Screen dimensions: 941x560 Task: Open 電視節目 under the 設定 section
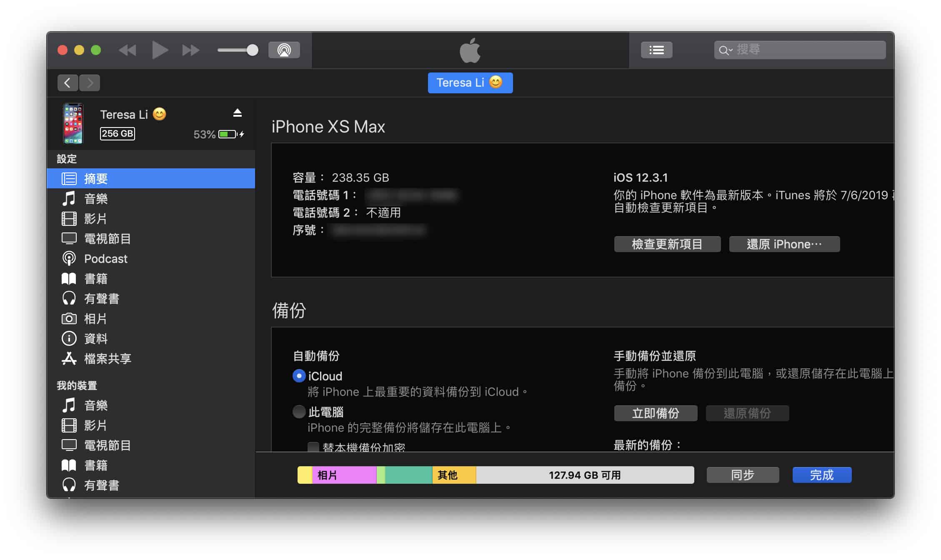[x=151, y=238]
